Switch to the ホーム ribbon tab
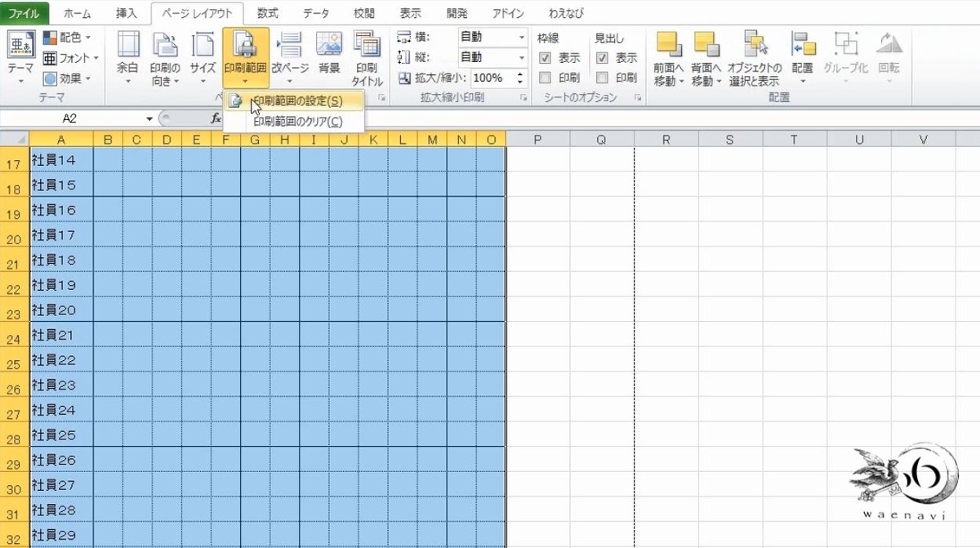This screenshot has height=548, width=980. (x=79, y=12)
